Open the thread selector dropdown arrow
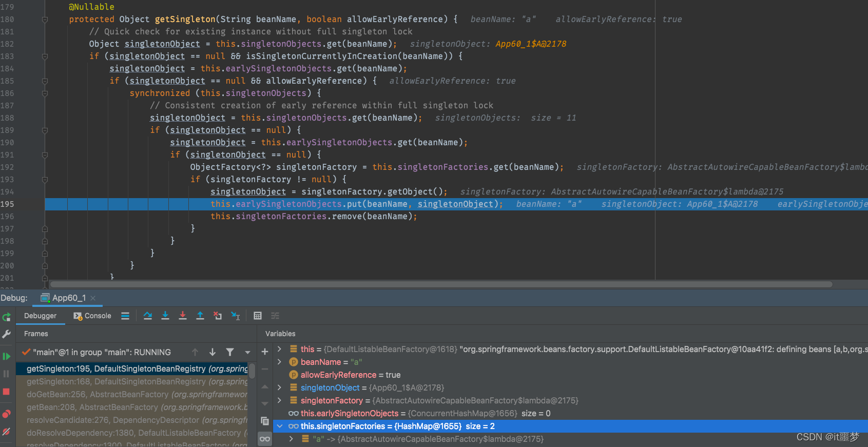Screen dimensions: 868x447 [x=247, y=353]
